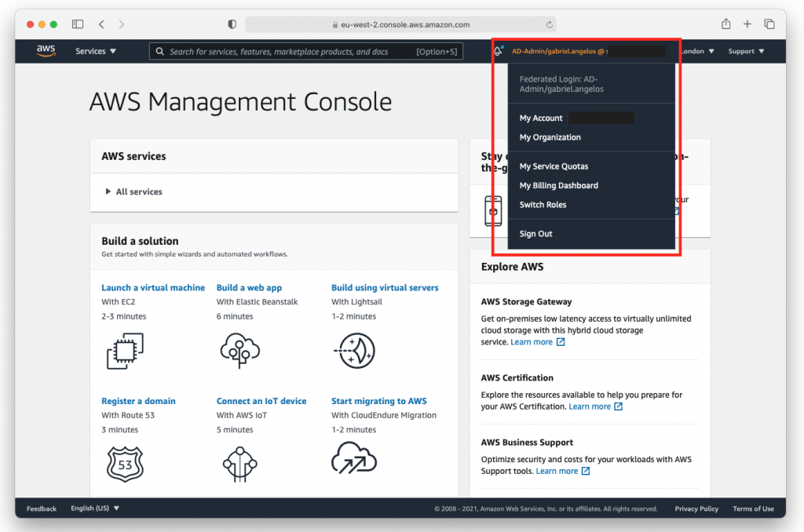The image size is (804, 532).
Task: Click the Explore AWS heading
Action: 512,267
